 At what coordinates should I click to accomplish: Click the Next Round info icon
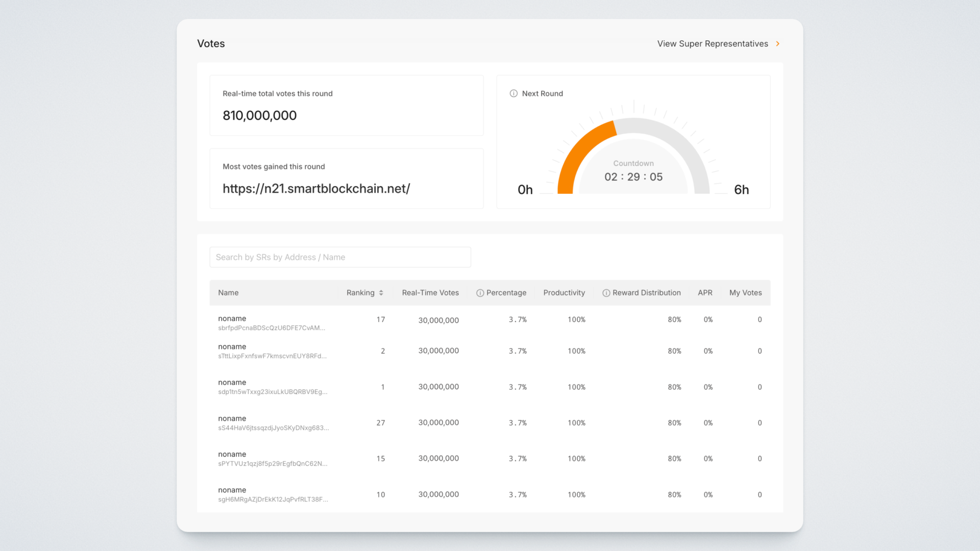pos(513,93)
